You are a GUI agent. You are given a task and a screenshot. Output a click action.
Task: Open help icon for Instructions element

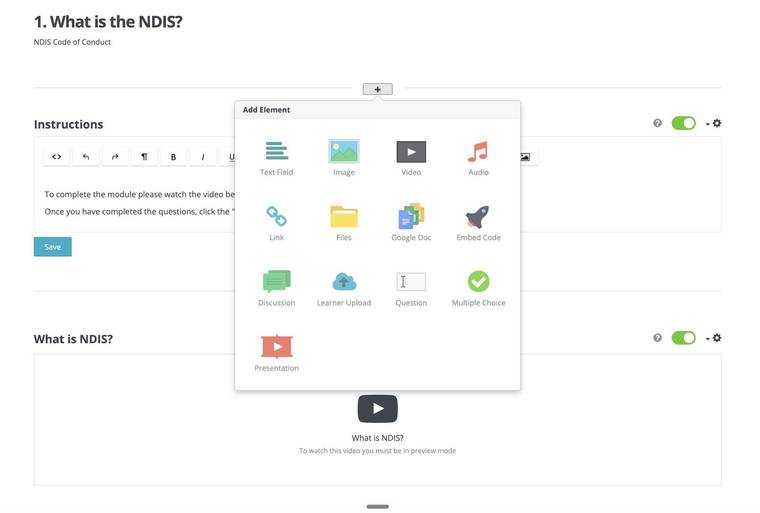point(657,123)
